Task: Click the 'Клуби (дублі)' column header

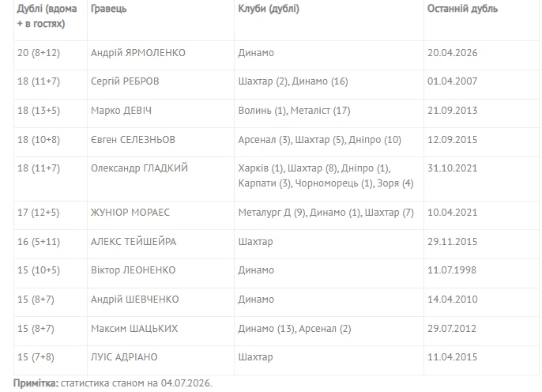Action: (269, 9)
